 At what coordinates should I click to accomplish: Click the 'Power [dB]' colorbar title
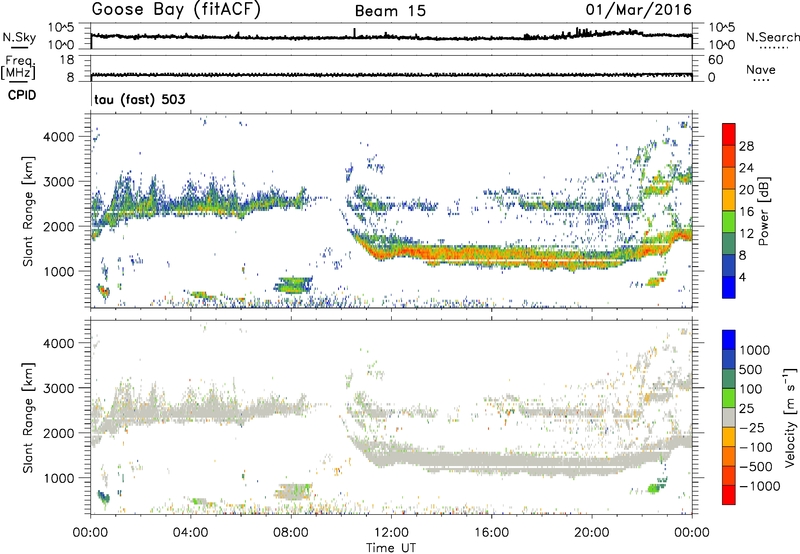764,211
